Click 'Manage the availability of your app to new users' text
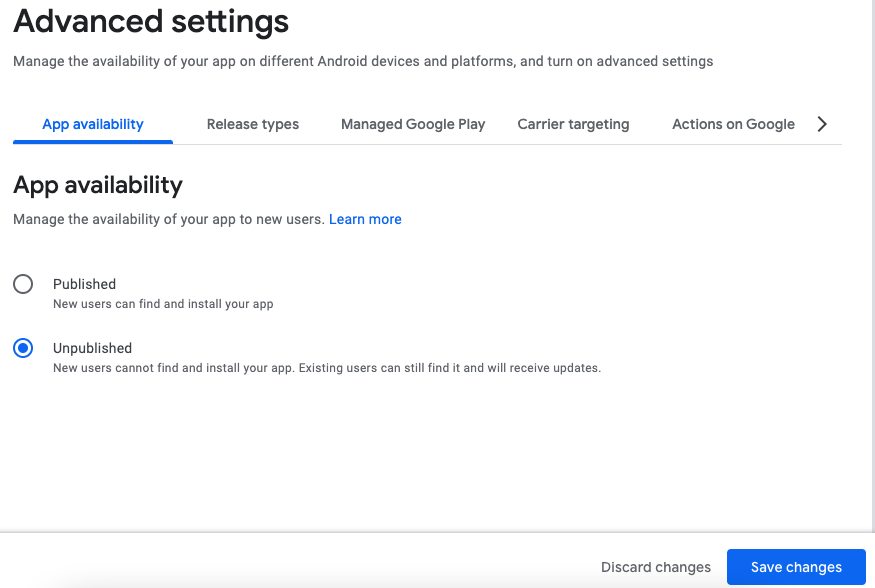Image resolution: width=875 pixels, height=588 pixels. tap(169, 219)
